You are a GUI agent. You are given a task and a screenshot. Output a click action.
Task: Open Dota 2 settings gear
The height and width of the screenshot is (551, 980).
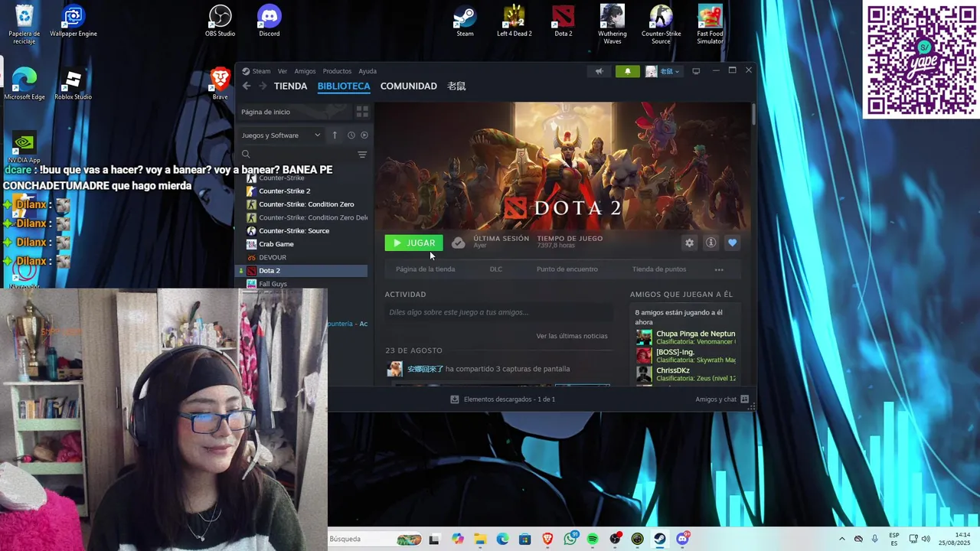click(689, 243)
